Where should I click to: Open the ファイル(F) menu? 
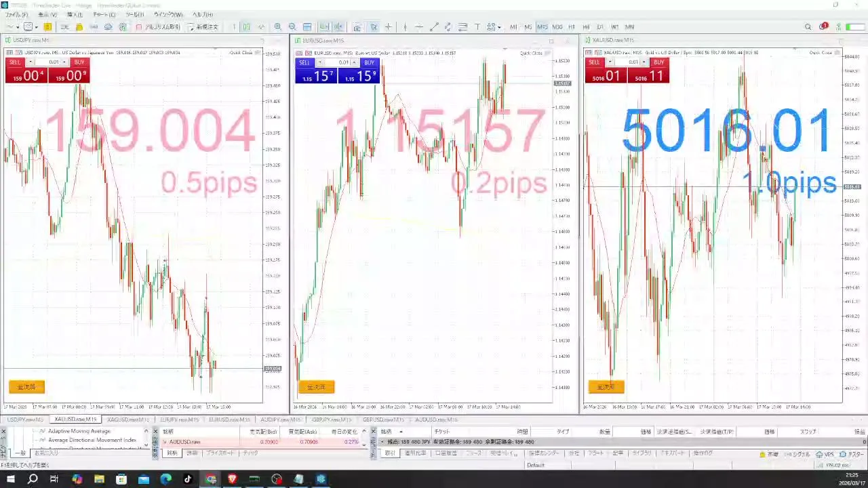(17, 14)
